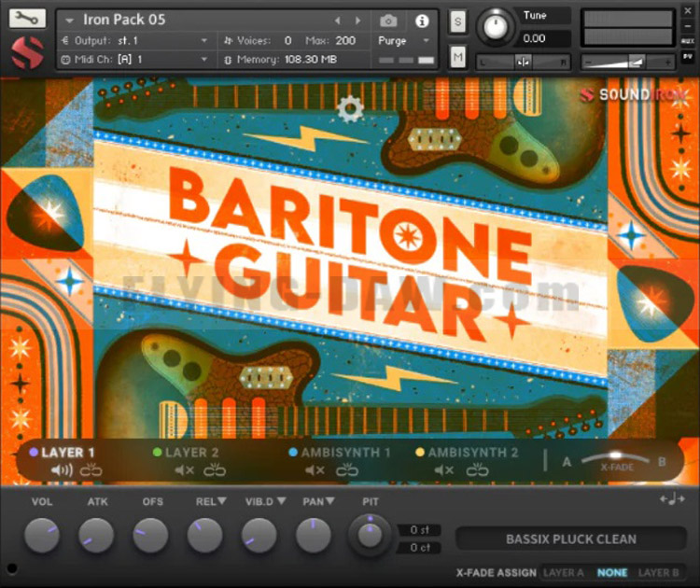Toggle the Mute (M) button
Screen dimensions: 700x588
pyautogui.click(x=457, y=57)
